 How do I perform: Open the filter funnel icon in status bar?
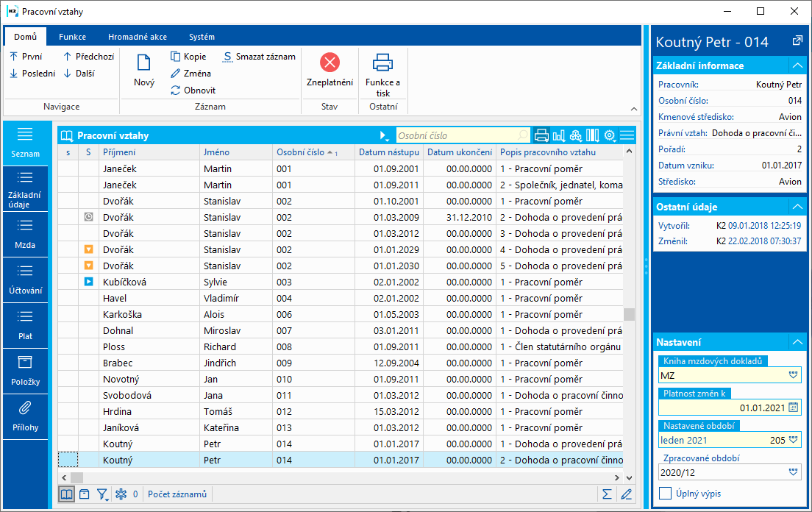pos(102,494)
